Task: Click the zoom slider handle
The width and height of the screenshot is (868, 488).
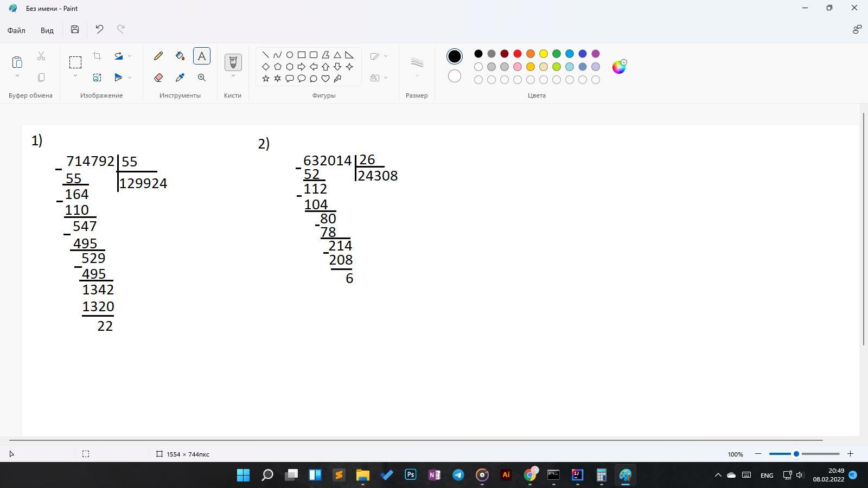Action: click(x=796, y=454)
